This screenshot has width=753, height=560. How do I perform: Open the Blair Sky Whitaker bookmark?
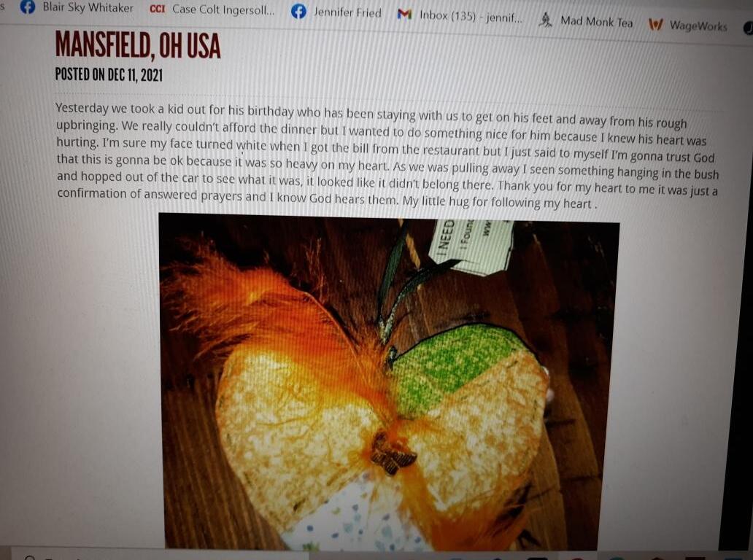(88, 8)
